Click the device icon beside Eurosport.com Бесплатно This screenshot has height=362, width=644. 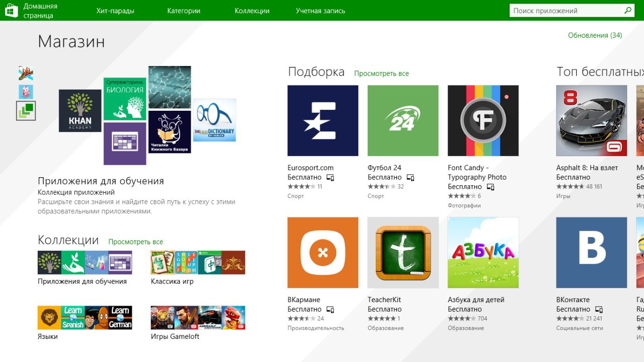click(331, 178)
